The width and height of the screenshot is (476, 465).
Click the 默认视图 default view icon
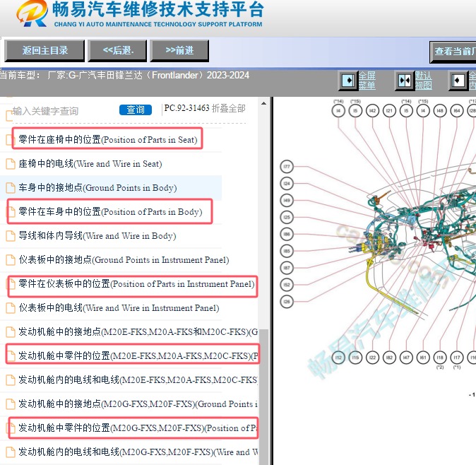(405, 81)
